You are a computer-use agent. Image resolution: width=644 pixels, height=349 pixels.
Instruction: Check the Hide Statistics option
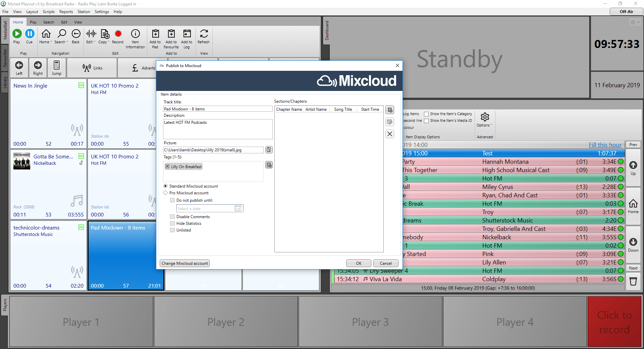click(172, 223)
